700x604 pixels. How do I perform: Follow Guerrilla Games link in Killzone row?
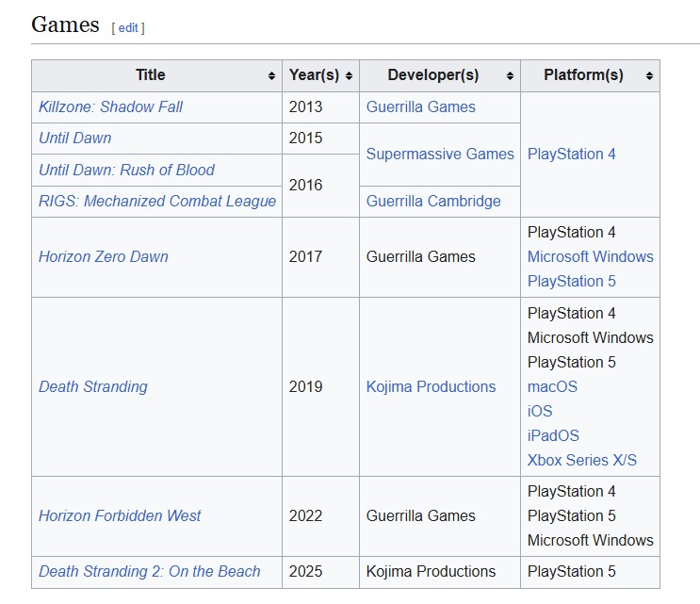[420, 107]
